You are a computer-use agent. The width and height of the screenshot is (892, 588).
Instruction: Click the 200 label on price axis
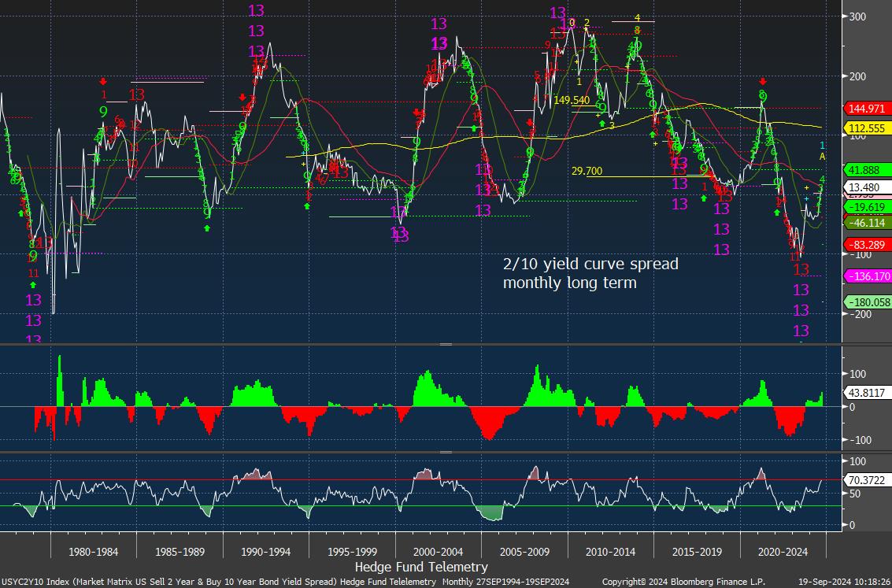[x=858, y=76]
